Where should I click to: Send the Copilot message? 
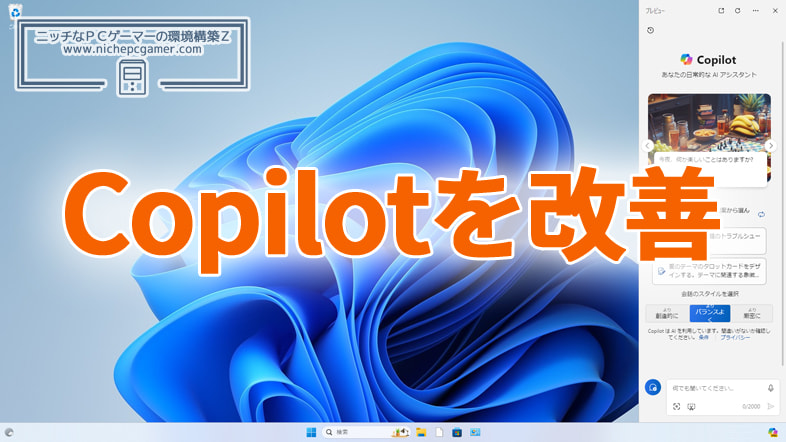tap(771, 406)
